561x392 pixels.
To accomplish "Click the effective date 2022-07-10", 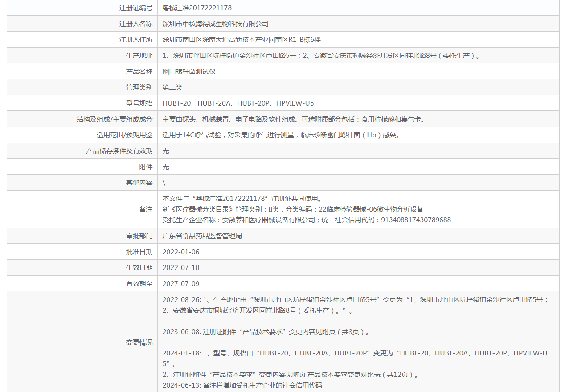I will (x=181, y=268).
